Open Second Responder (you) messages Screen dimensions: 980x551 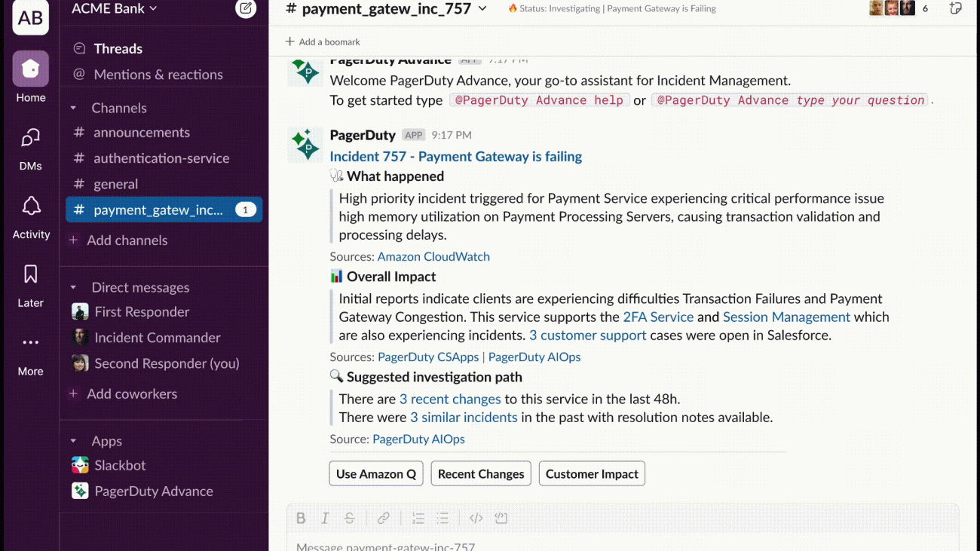point(167,363)
